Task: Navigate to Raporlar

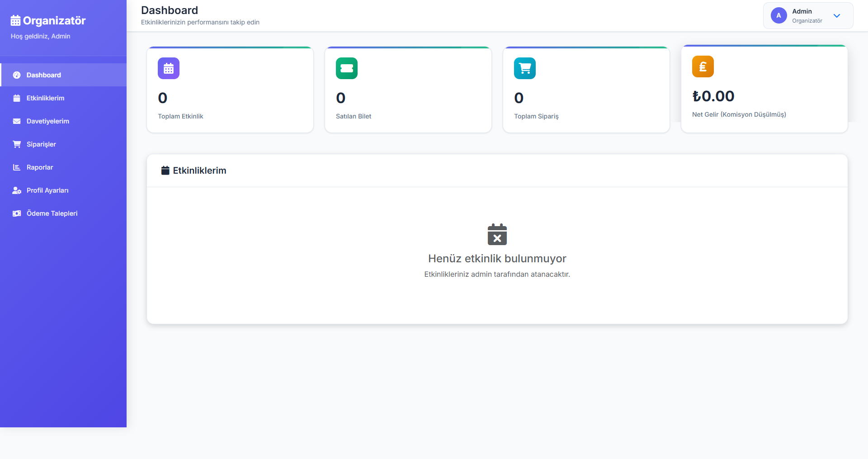Action: tap(63, 167)
